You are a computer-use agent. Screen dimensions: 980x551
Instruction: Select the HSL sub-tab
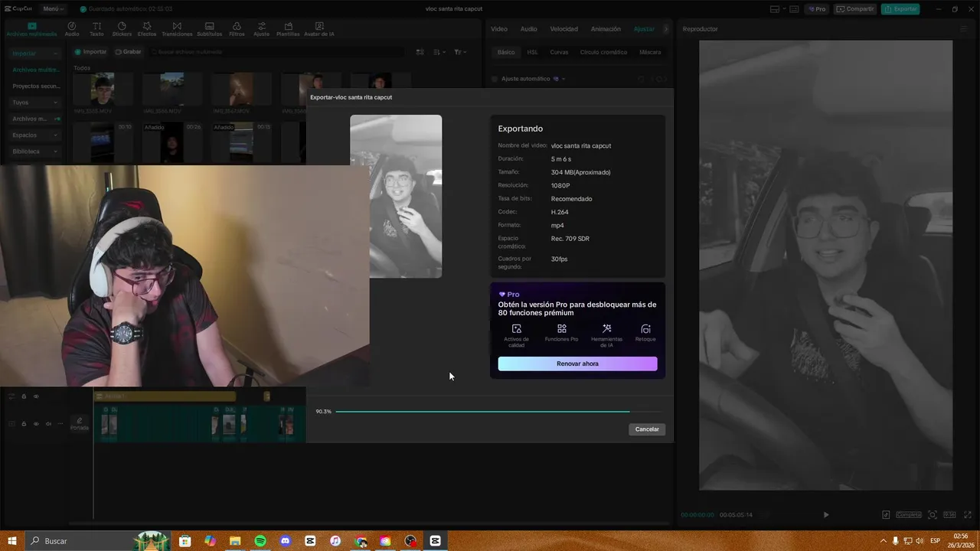click(532, 52)
